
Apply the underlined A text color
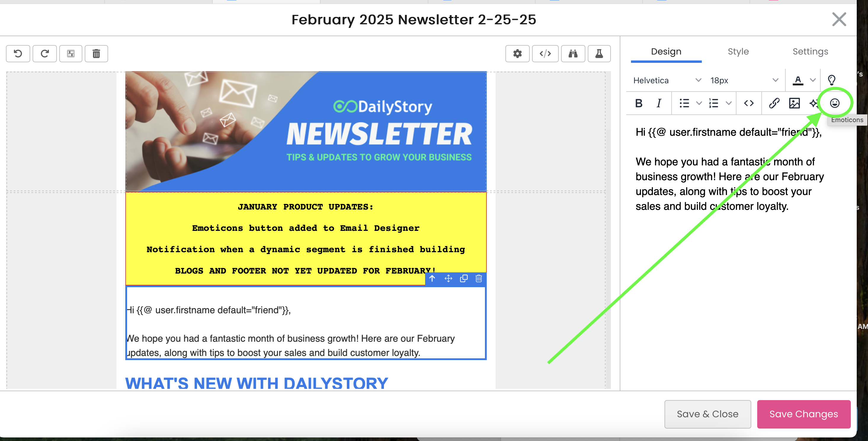(x=798, y=80)
